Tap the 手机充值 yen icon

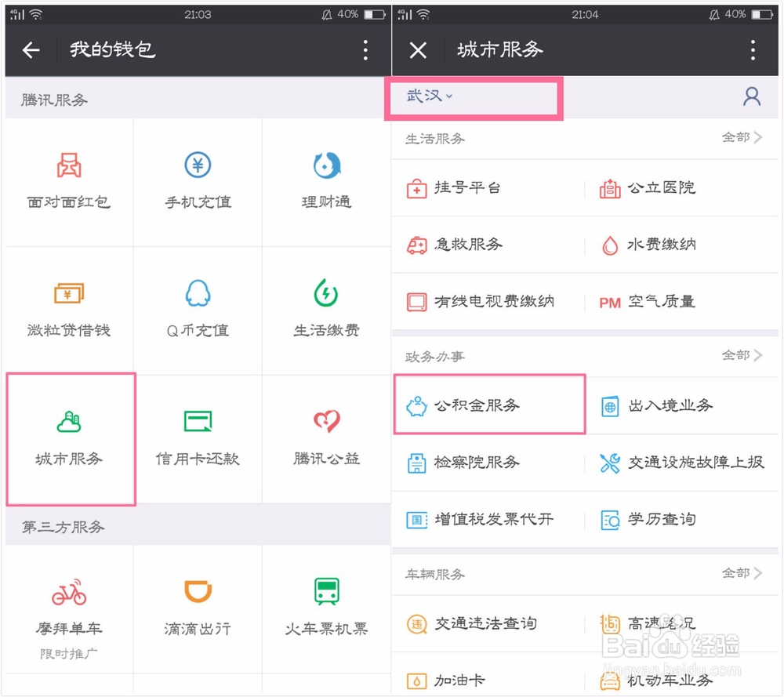[198, 165]
